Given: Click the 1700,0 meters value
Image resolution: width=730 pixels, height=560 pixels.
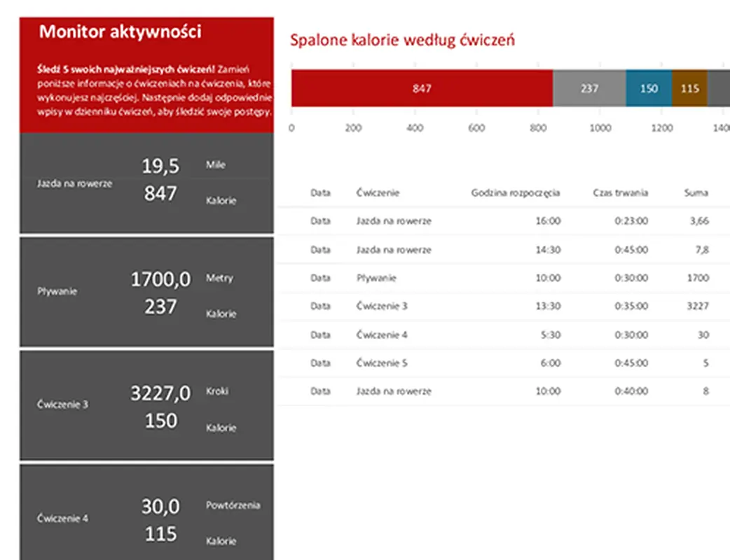Looking at the screenshot, I should coord(160,279).
